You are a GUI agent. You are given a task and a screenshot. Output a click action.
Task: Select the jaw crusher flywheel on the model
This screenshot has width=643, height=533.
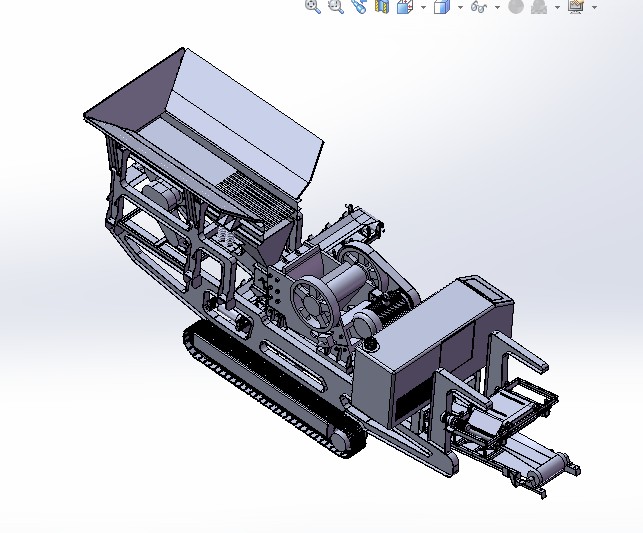(314, 303)
